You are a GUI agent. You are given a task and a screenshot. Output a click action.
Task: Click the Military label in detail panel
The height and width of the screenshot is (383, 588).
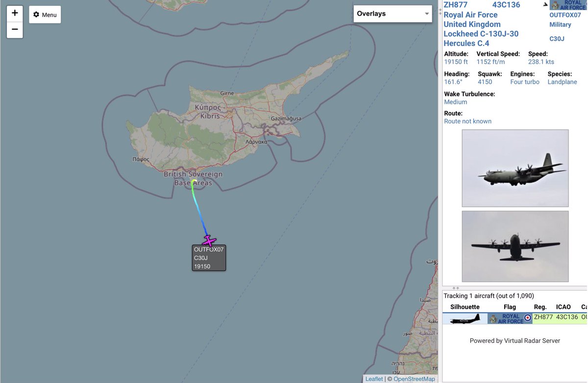coord(561,24)
